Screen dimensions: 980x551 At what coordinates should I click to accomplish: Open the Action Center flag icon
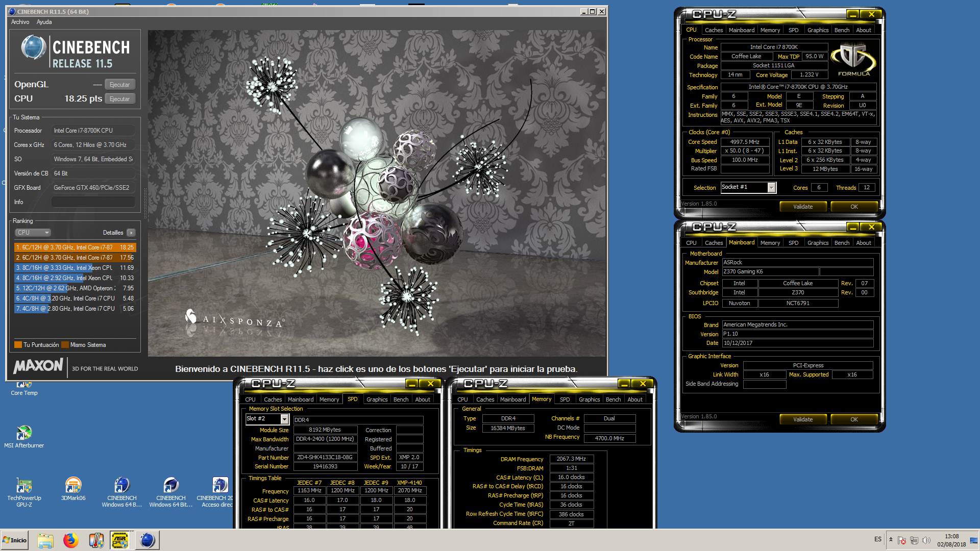(902, 540)
